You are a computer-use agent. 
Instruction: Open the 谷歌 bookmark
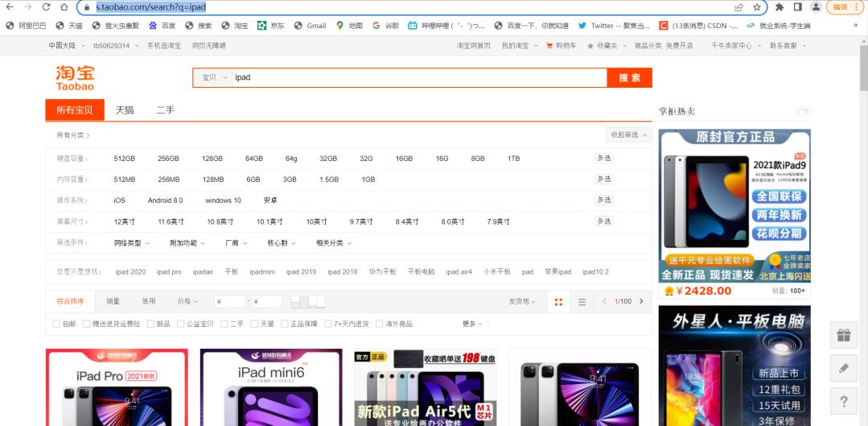[386, 26]
